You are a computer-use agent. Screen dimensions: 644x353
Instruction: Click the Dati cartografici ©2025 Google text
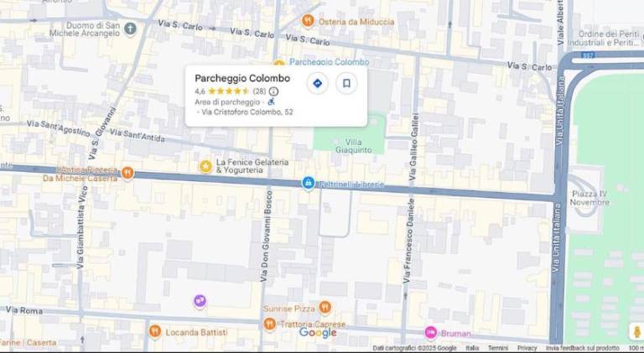[414, 348]
